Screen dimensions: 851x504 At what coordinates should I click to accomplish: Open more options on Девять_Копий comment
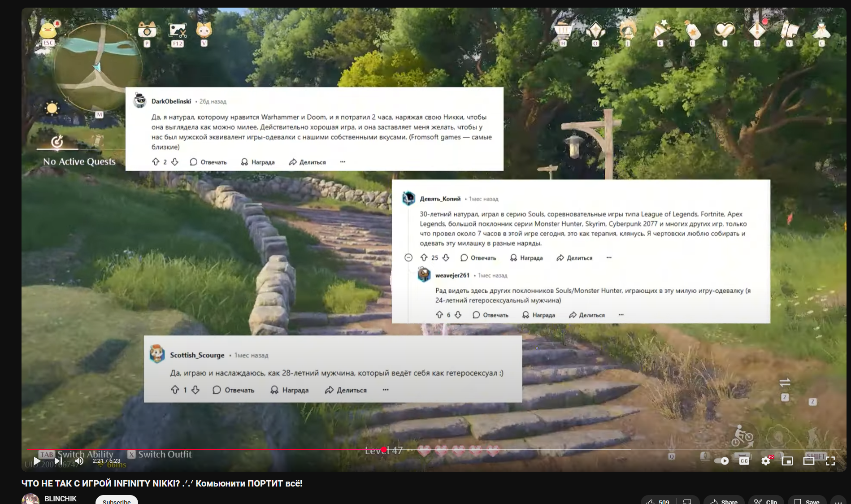tap(609, 257)
